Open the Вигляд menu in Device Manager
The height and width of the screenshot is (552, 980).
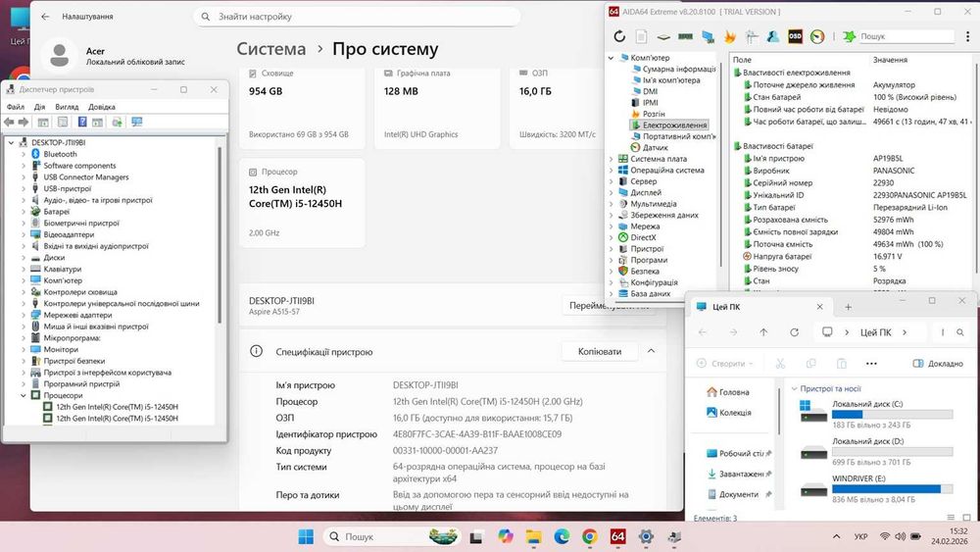point(67,107)
